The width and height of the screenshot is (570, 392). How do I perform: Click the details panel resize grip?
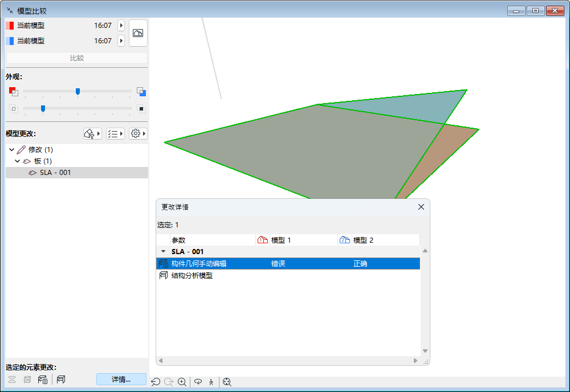(426, 361)
